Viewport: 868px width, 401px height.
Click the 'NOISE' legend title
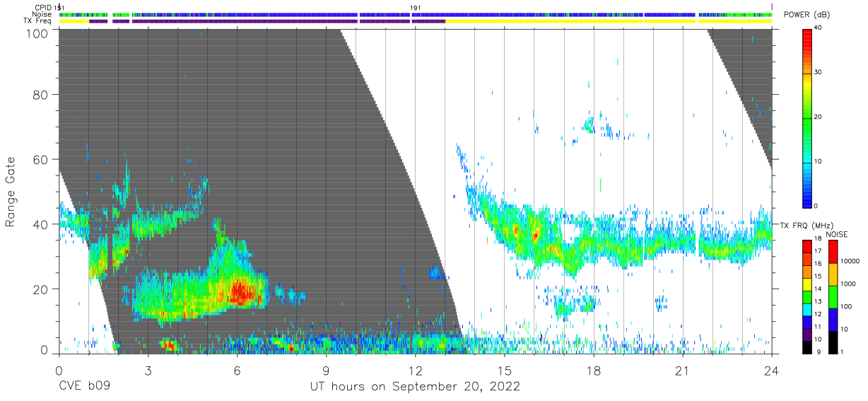[x=835, y=233]
